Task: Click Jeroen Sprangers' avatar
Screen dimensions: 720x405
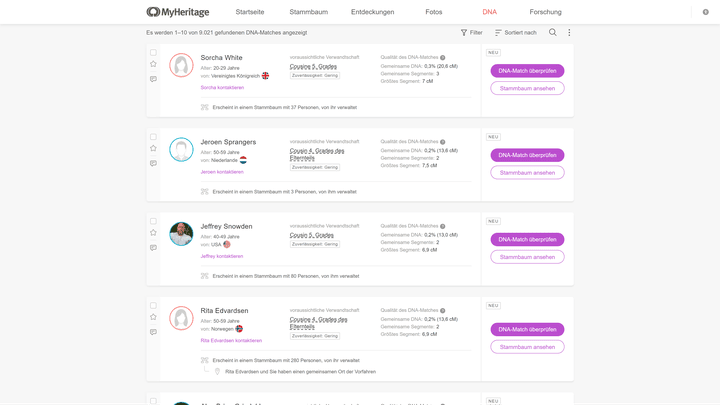Action: pyautogui.click(x=181, y=150)
